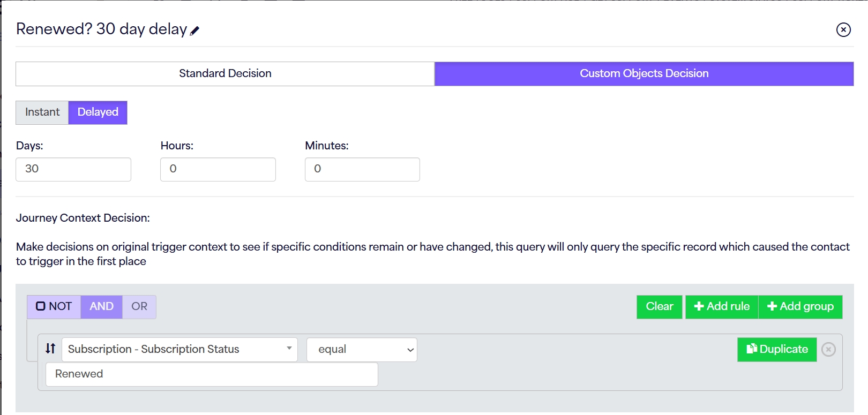Image resolution: width=868 pixels, height=415 pixels.
Task: Click the pencil icon to edit title
Action: click(194, 31)
